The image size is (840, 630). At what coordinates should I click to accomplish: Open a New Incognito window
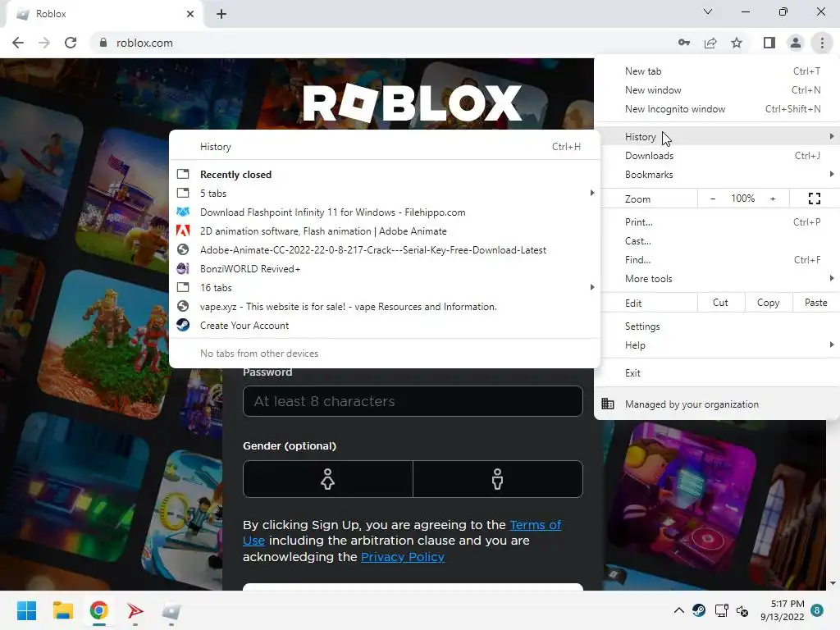(x=717, y=109)
